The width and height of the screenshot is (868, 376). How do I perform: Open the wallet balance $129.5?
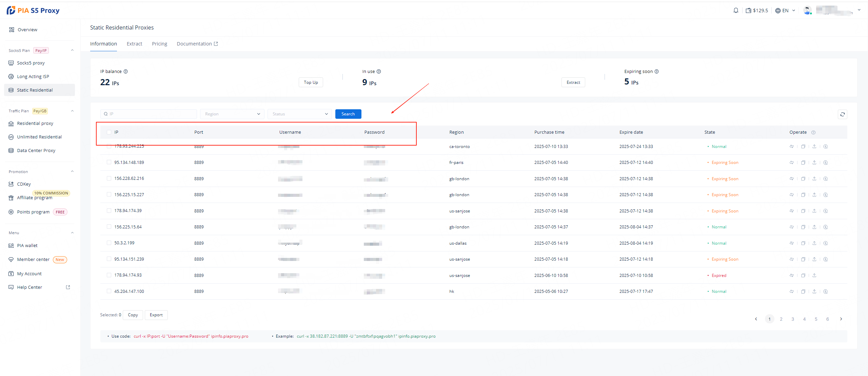(757, 11)
